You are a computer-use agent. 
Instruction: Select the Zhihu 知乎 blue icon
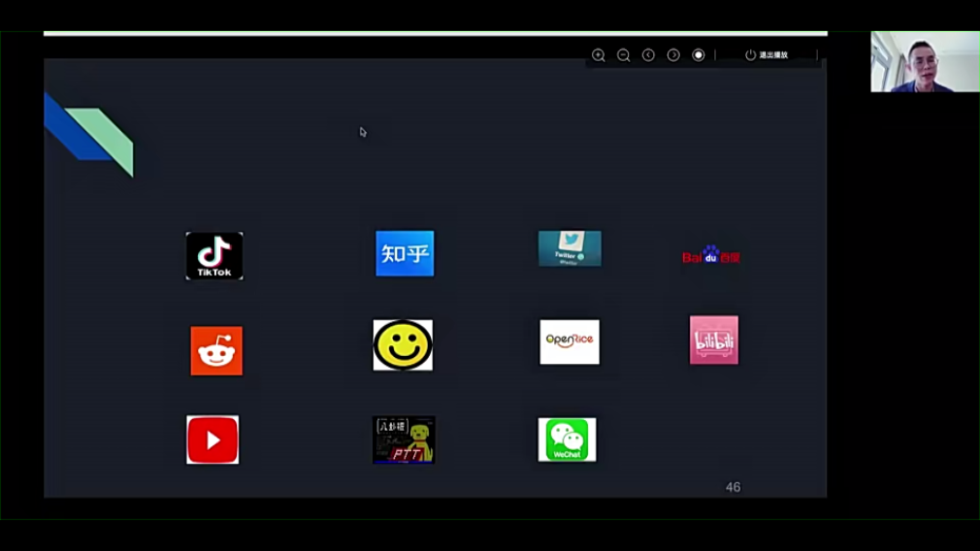[x=405, y=253]
